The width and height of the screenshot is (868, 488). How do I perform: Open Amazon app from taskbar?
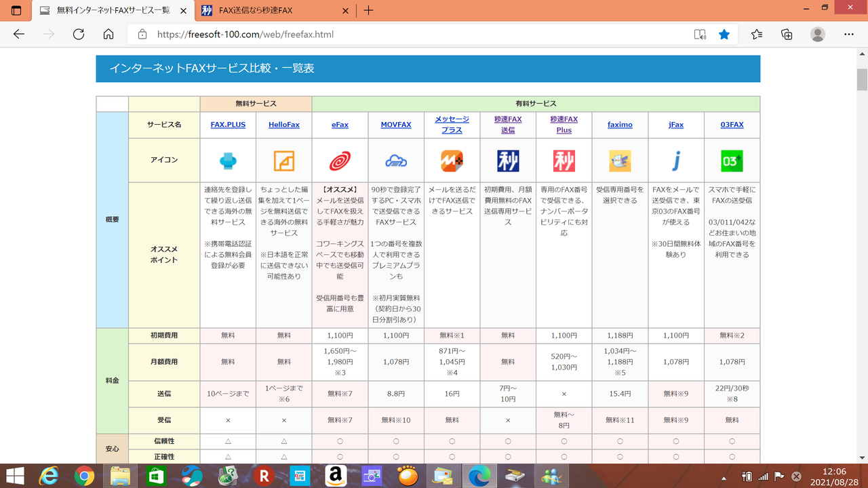pos(335,476)
